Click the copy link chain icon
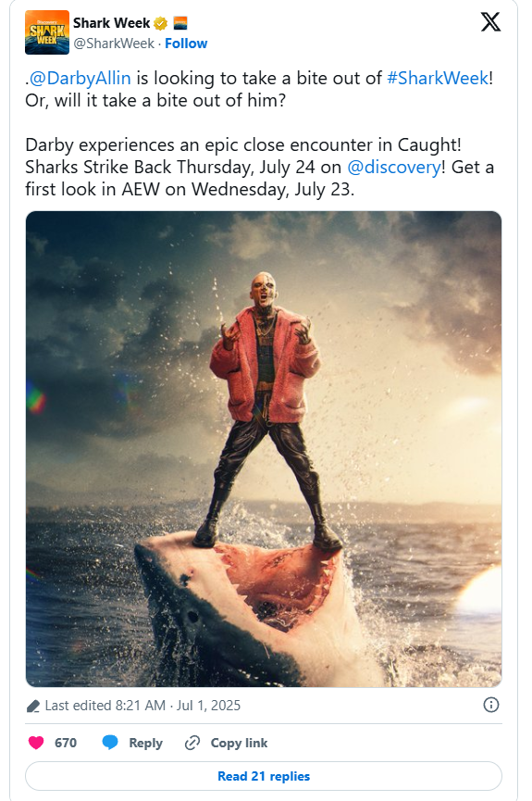Viewport: 532px width, 801px height. click(192, 743)
